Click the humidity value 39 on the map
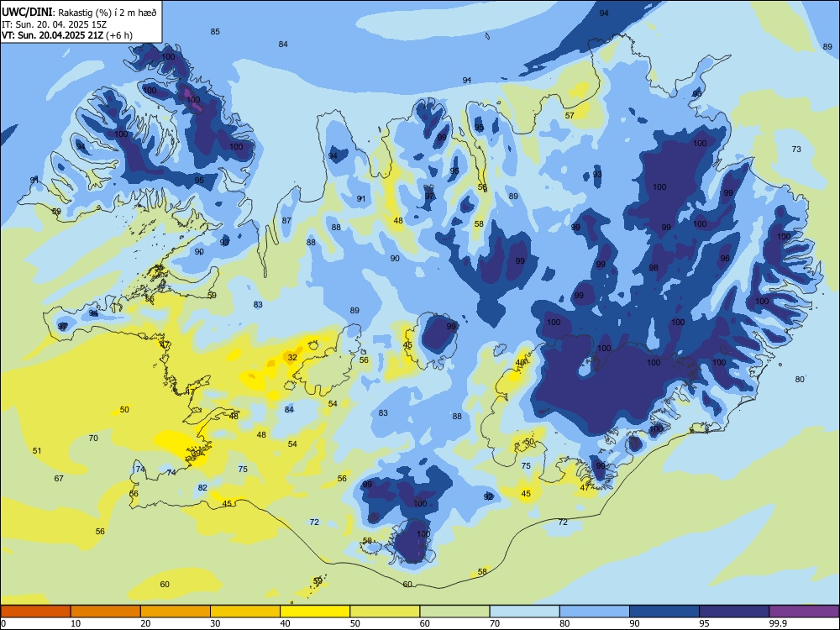The height and width of the screenshot is (630, 840). coord(197,454)
